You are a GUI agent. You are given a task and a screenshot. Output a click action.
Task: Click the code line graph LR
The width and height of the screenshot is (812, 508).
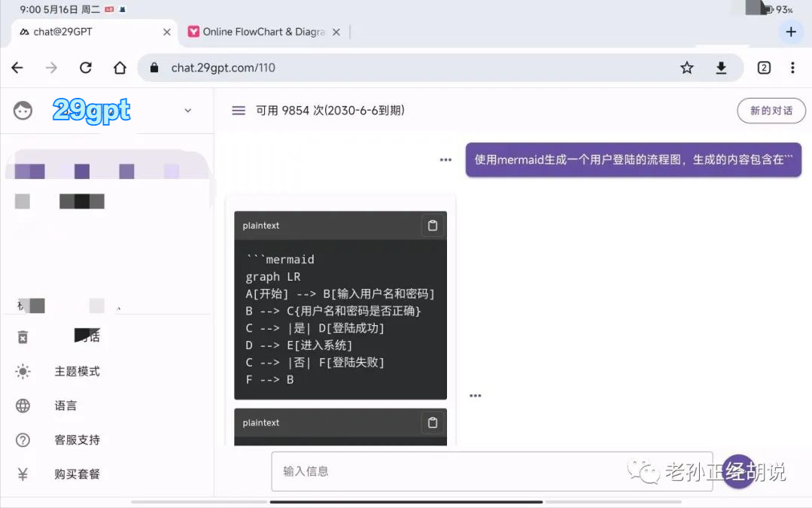pyautogui.click(x=273, y=276)
